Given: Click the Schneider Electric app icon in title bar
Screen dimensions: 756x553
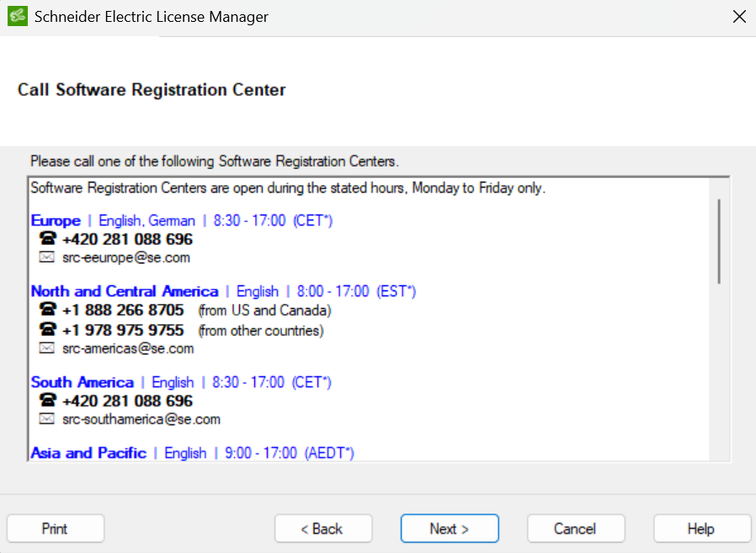Looking at the screenshot, I should 18,16.
